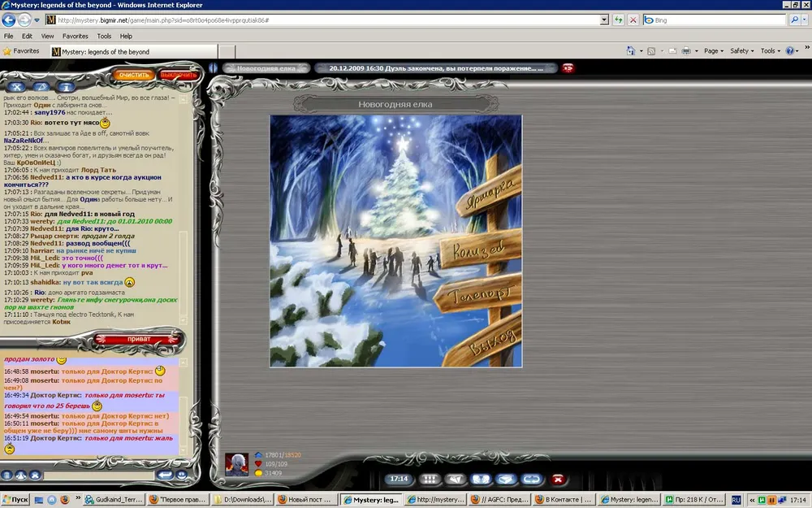This screenshot has width=812, height=508.
Task: Switch to D:\Downloads taskbar window
Action: coord(242,500)
